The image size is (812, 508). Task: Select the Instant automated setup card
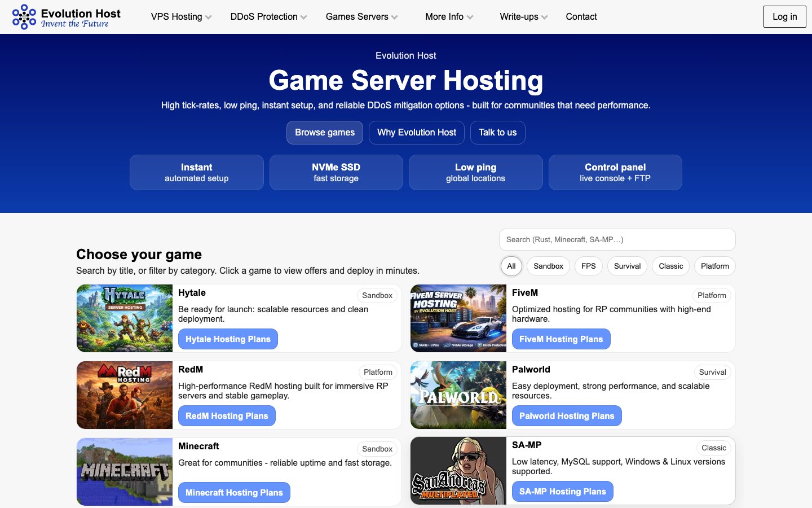point(197,173)
